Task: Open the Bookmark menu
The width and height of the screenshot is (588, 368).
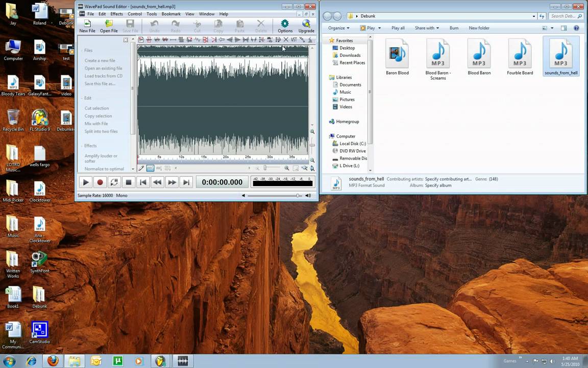Action: click(171, 14)
